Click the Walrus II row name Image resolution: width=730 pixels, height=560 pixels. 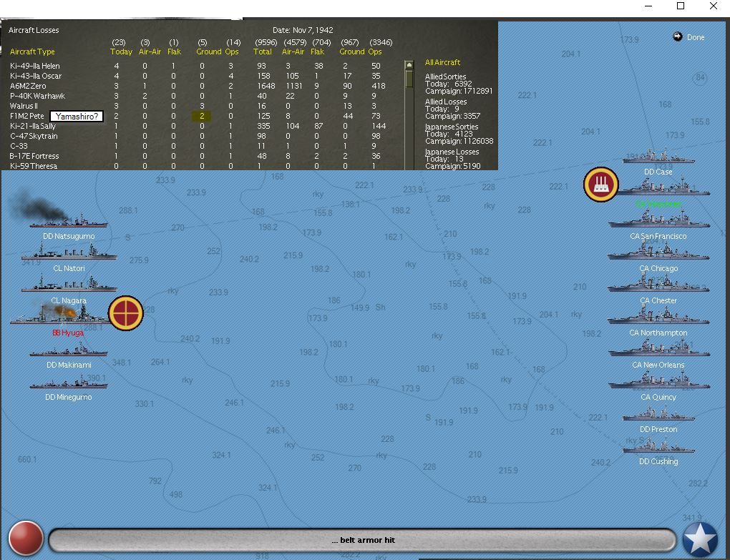coord(24,106)
